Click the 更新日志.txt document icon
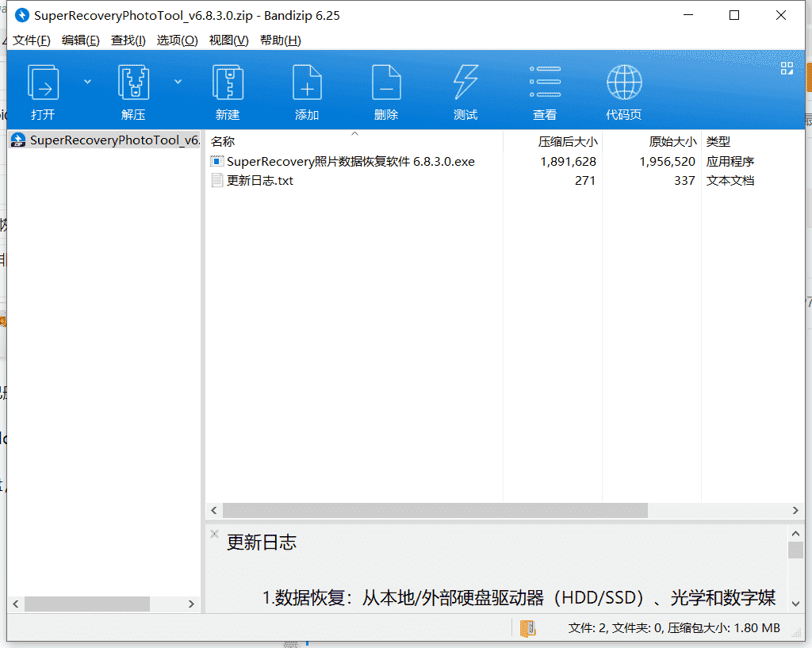 pyautogui.click(x=217, y=180)
